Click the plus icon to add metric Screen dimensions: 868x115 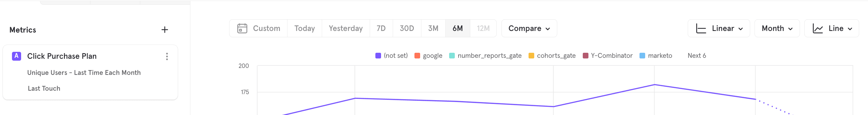[x=165, y=30]
